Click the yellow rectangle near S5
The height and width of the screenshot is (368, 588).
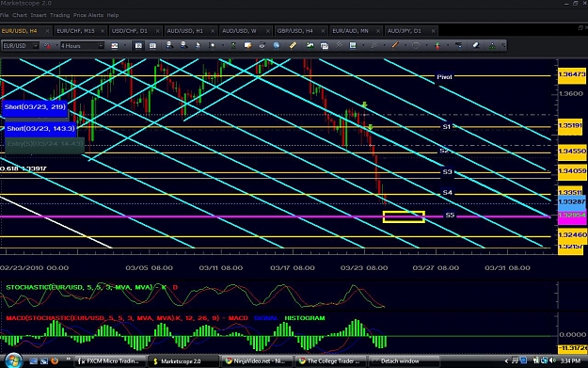pos(404,216)
